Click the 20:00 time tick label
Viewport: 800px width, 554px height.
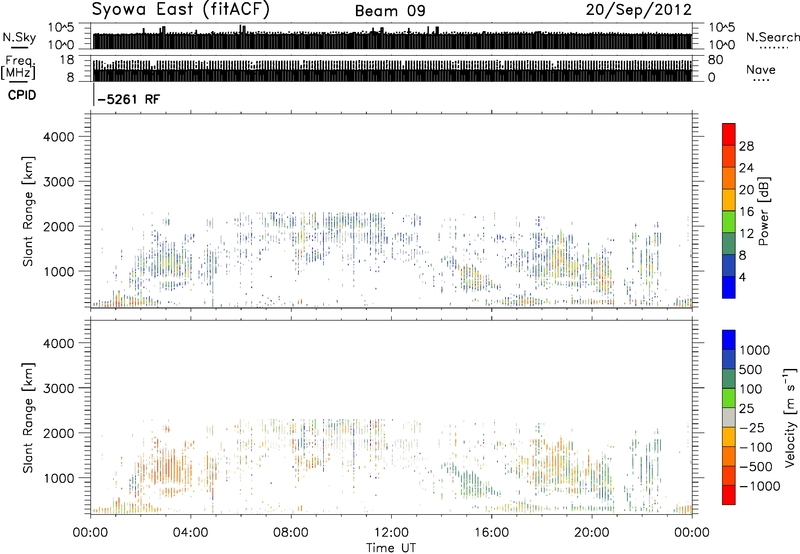click(592, 533)
